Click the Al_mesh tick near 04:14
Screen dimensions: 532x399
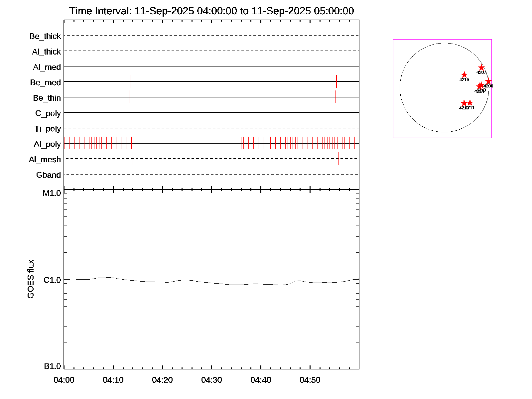132,159
